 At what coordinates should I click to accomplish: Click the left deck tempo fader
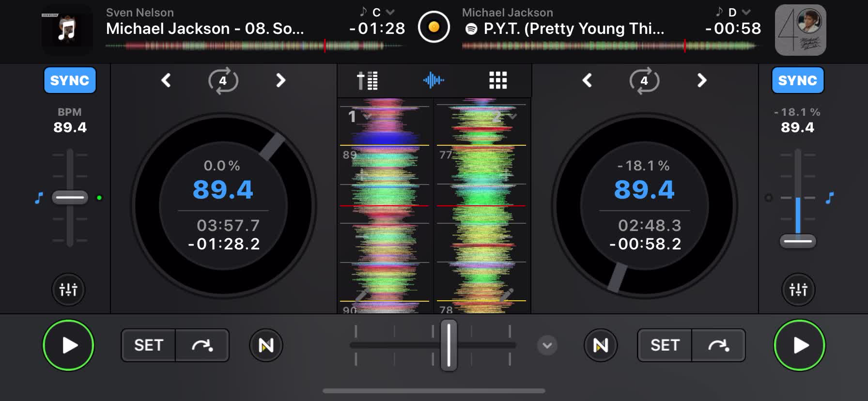click(70, 198)
